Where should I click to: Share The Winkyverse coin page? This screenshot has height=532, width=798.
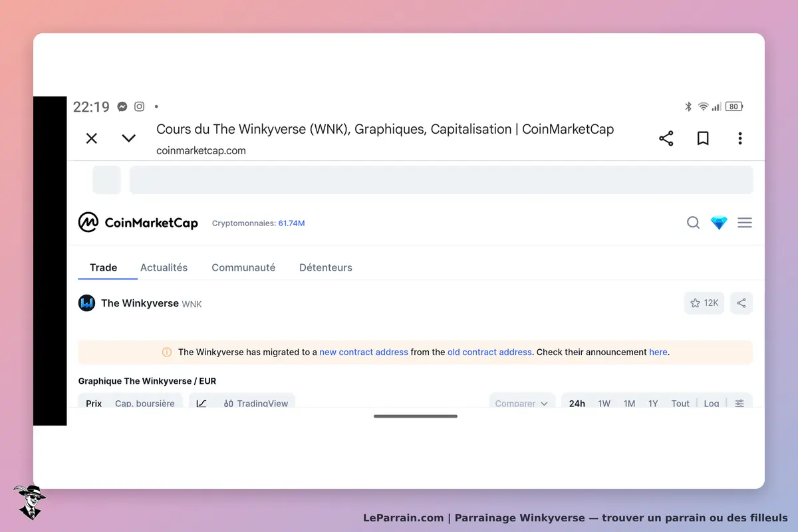741,303
